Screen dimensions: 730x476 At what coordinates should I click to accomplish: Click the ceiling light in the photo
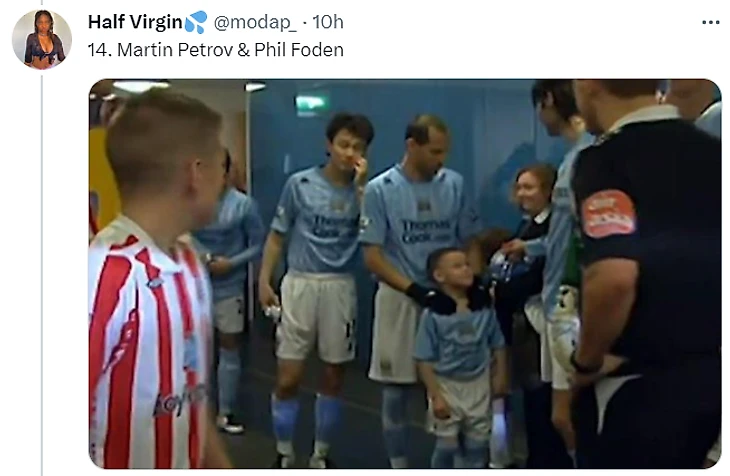coord(140,85)
